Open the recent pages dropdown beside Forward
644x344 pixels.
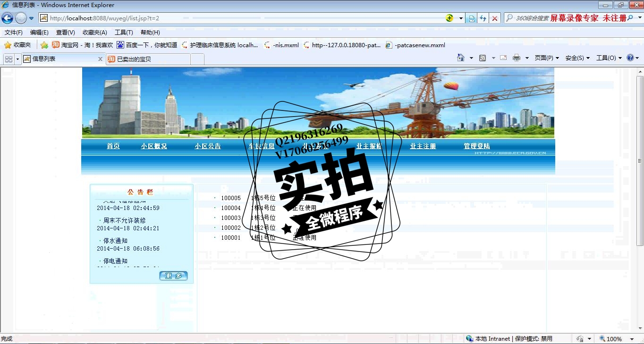32,18
